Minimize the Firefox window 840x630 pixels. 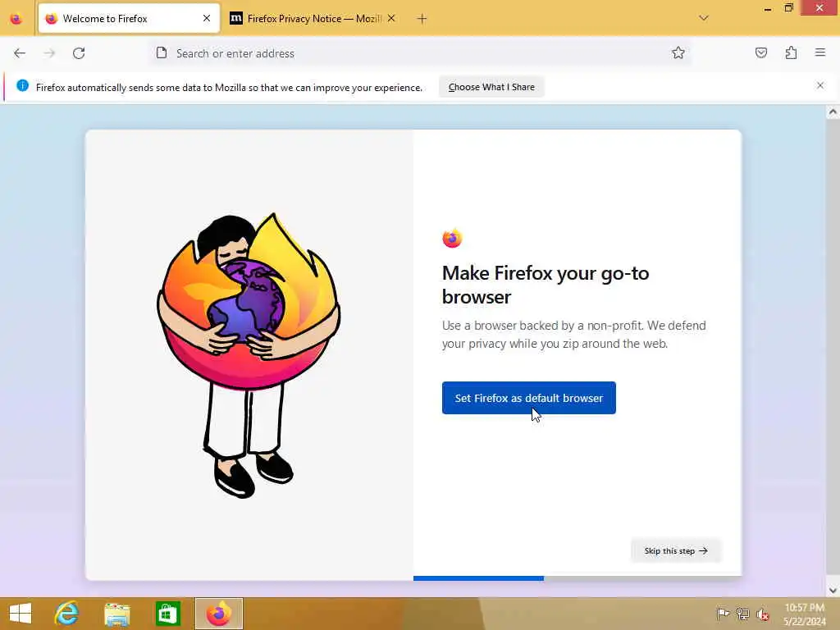[x=768, y=8]
